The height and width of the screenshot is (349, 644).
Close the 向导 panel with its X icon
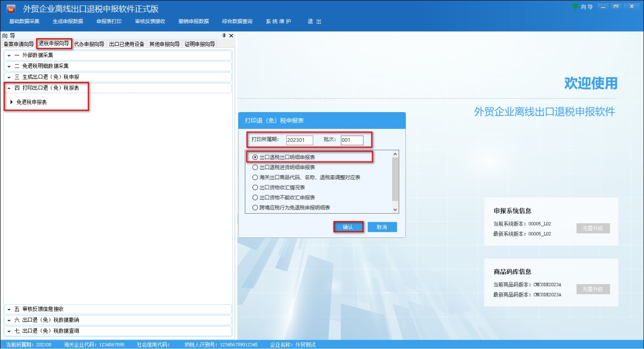point(231,36)
